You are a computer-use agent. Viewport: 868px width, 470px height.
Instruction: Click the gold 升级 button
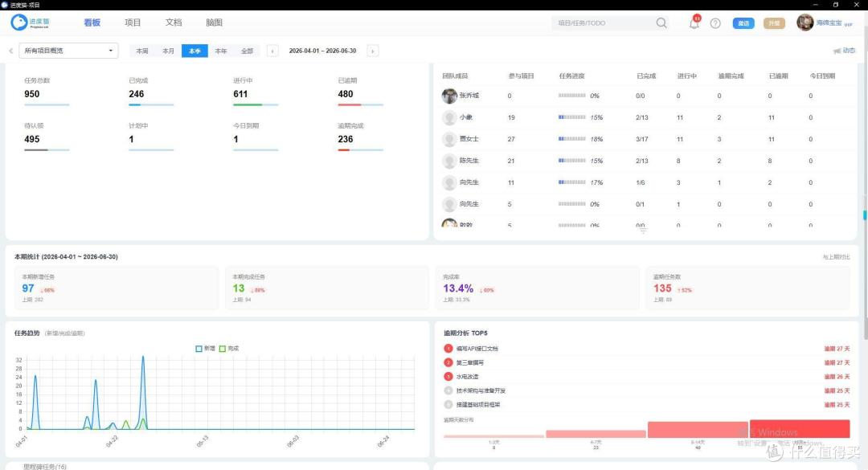[x=774, y=23]
